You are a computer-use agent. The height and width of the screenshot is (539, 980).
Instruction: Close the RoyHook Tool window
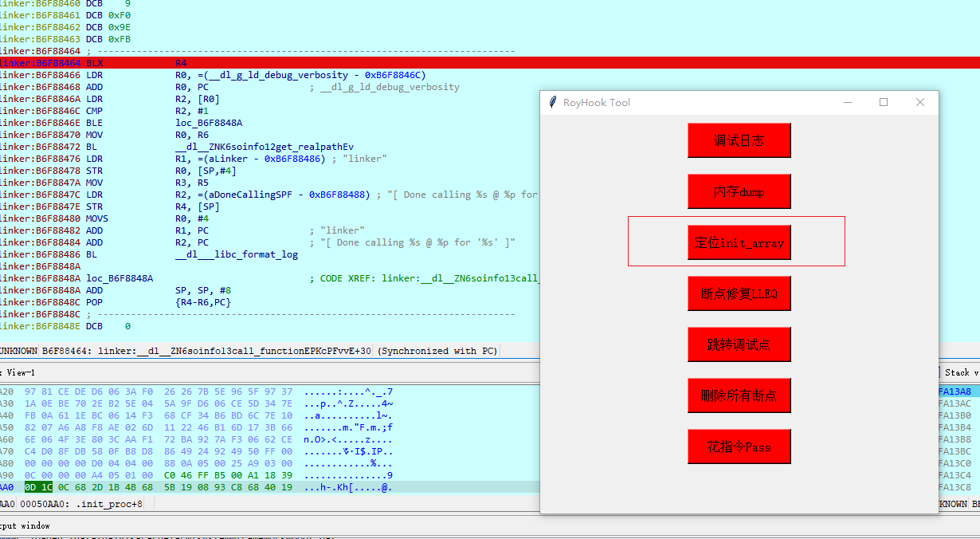[x=920, y=102]
